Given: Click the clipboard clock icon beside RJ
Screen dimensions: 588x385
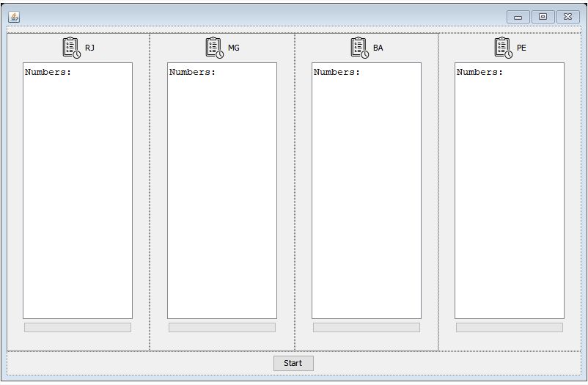Looking at the screenshot, I should 72,48.
